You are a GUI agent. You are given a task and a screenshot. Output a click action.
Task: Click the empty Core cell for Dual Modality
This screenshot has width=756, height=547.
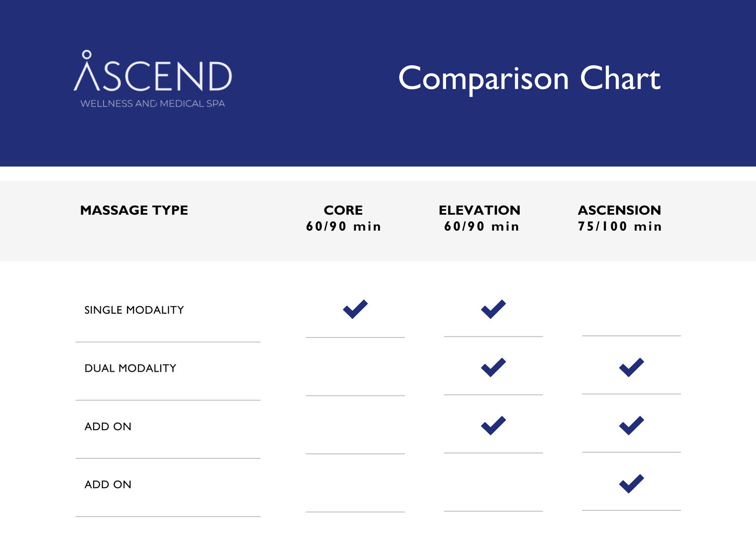tap(355, 368)
